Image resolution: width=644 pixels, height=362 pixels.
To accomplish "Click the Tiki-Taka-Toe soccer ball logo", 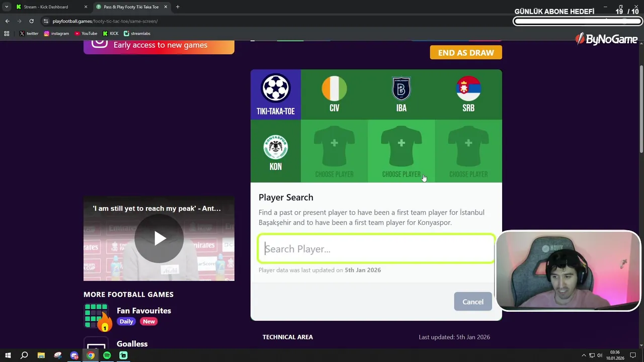I will [x=276, y=88].
